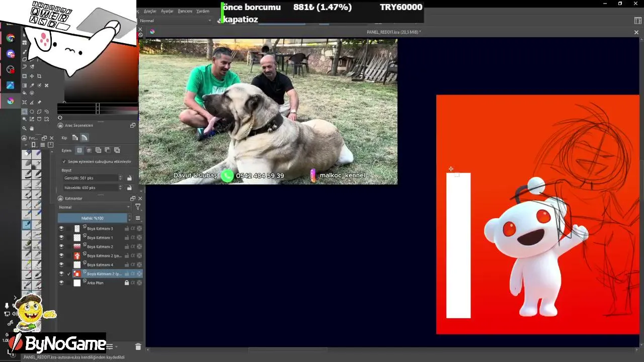Open the workspace chooser icon in toolbar
644x362 pixels.
638,21
